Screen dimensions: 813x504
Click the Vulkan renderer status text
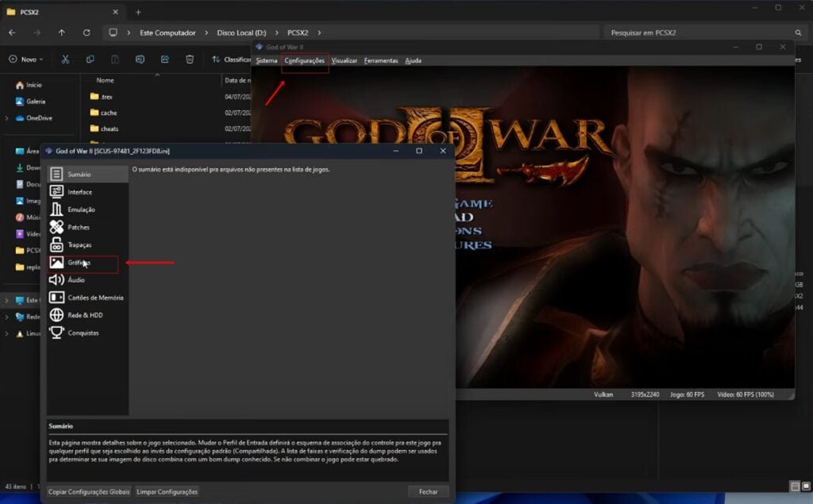coord(603,394)
